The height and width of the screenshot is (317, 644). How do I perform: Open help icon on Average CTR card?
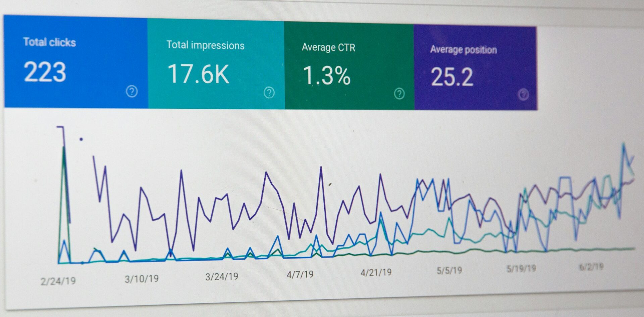(x=399, y=94)
